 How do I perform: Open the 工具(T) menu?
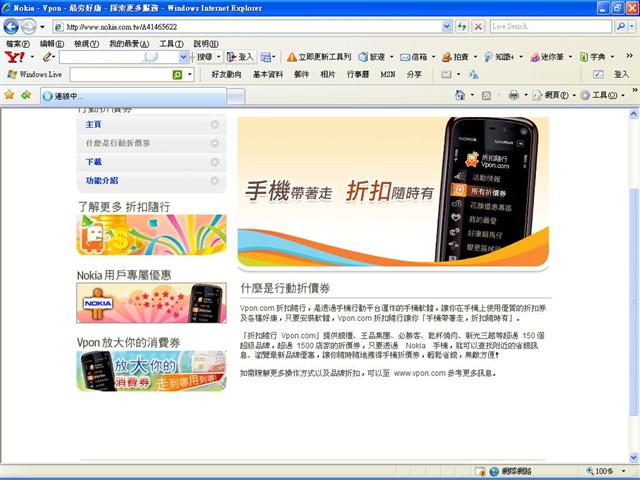[171, 44]
